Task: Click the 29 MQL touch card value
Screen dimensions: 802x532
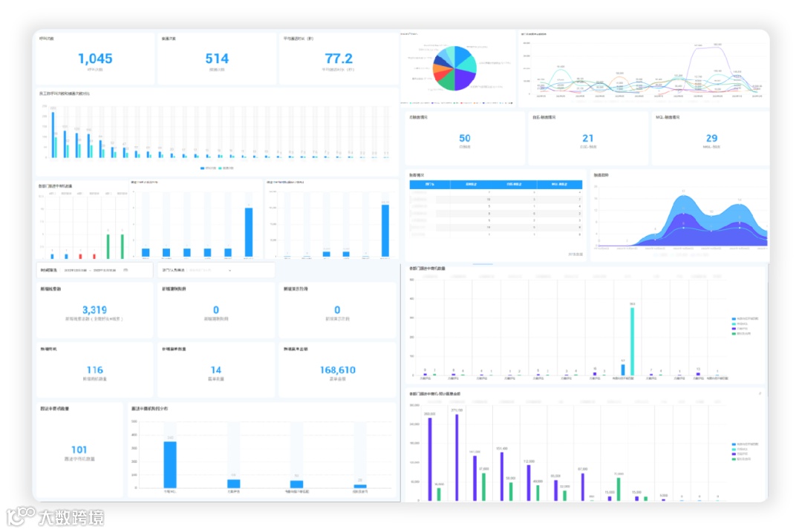Action: [711, 138]
